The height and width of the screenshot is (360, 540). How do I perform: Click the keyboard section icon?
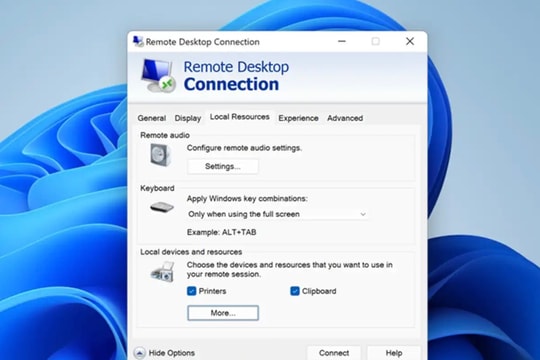click(x=162, y=207)
